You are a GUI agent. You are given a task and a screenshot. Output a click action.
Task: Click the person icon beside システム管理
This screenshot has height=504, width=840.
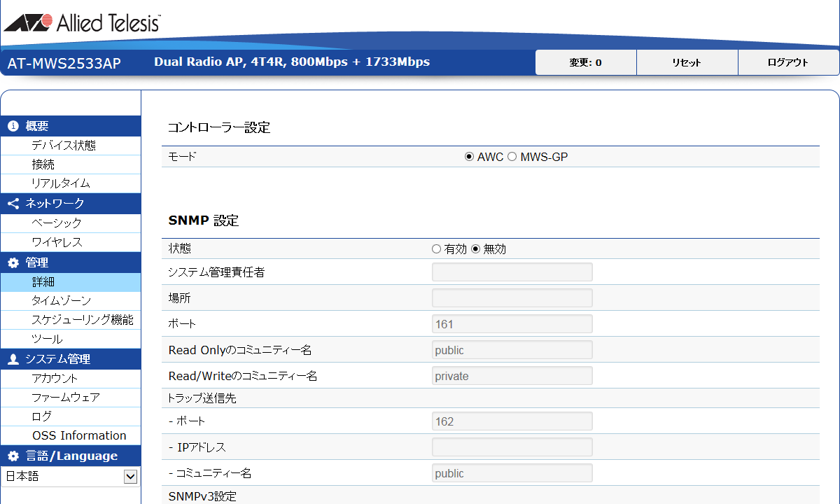point(13,360)
